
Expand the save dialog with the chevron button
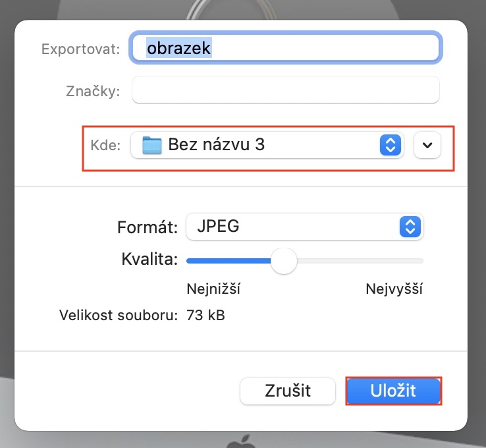point(427,145)
